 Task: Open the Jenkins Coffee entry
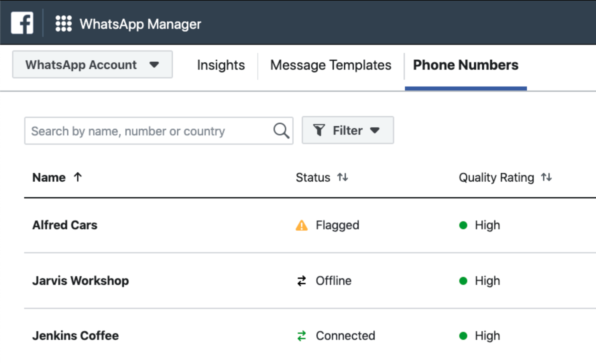tap(75, 336)
